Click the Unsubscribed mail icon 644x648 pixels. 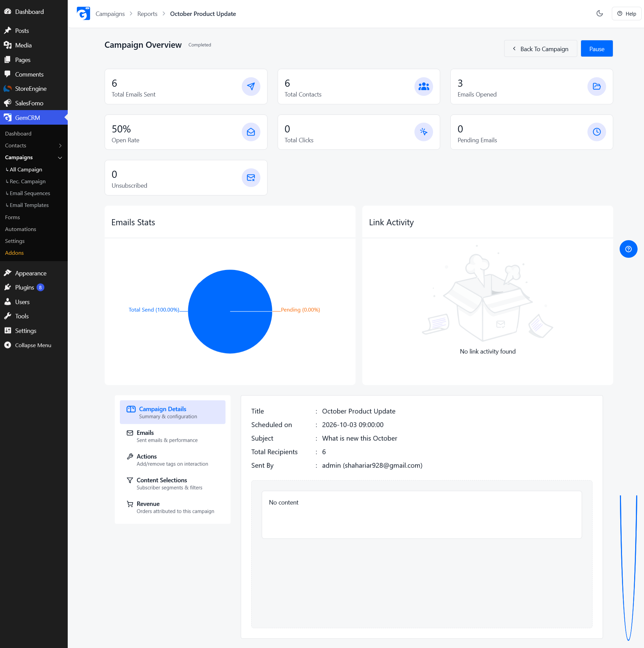(x=251, y=177)
